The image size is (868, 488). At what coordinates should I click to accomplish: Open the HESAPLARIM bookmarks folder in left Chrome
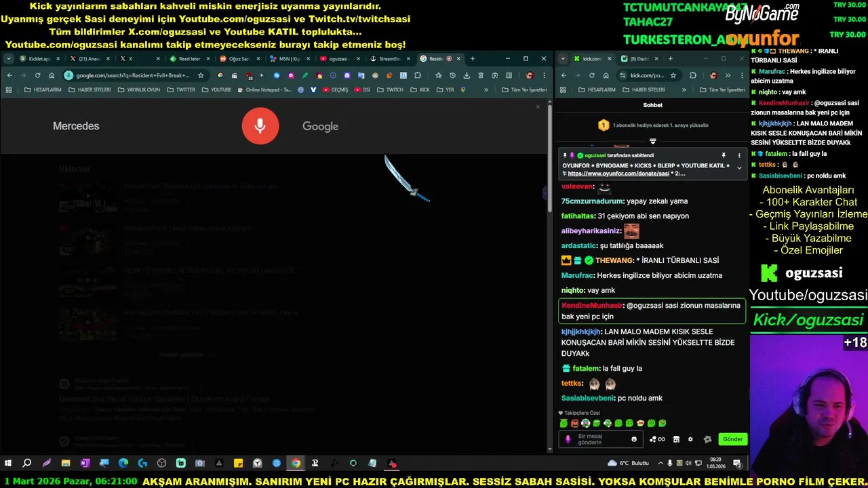tap(43, 89)
